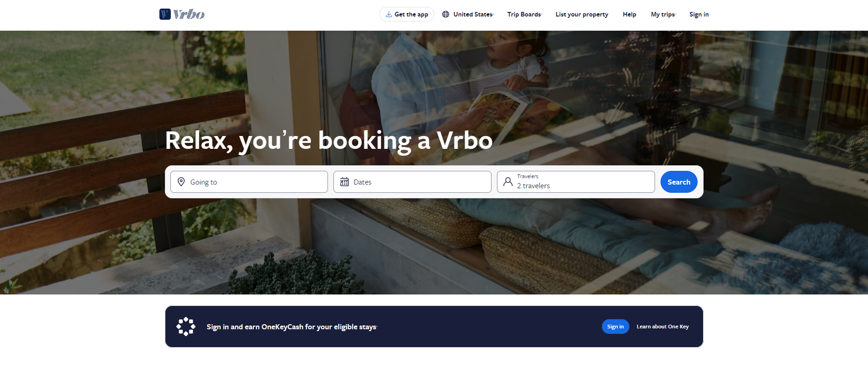This screenshot has width=868, height=365.
Task: Expand the My trips dropdown
Action: [x=663, y=14]
